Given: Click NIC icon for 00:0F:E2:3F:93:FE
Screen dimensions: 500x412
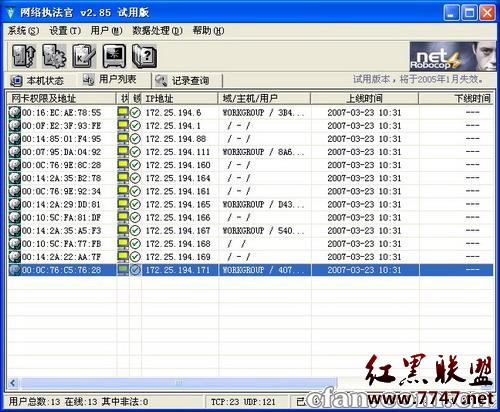Looking at the screenshot, I should pyautogui.click(x=15, y=125).
